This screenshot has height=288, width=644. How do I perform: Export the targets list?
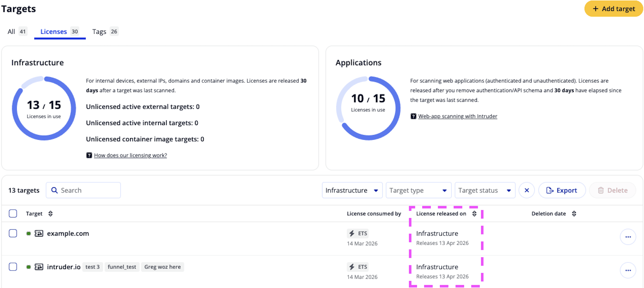point(562,190)
